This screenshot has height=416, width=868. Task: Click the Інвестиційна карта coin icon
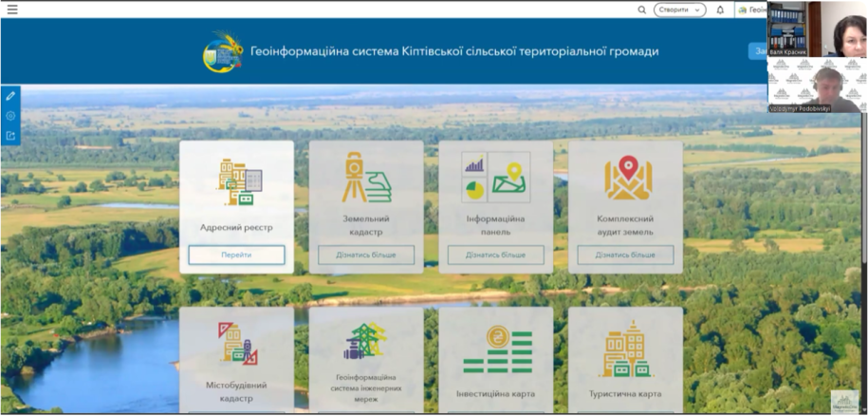pyautogui.click(x=496, y=350)
